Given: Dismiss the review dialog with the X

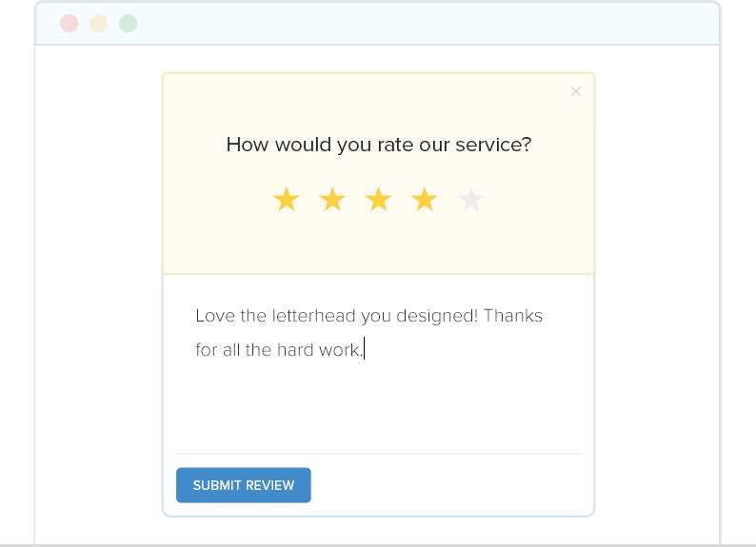Looking at the screenshot, I should (x=576, y=91).
